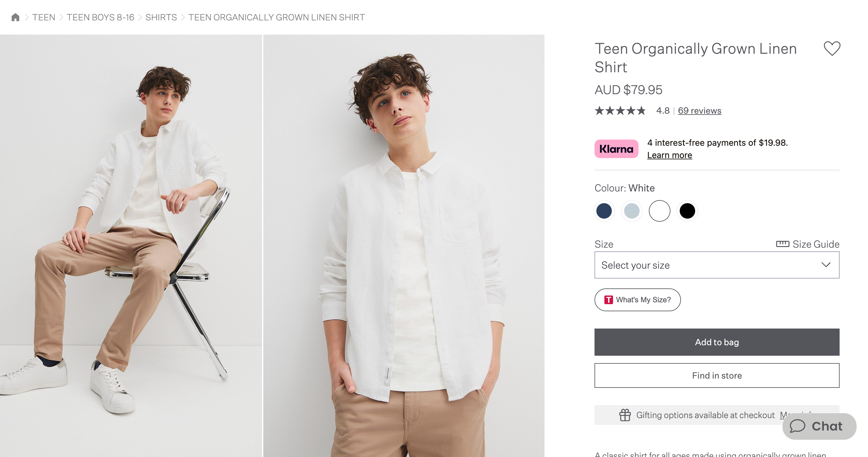Open TEEN BOYS 8-16 breadcrumb
The height and width of the screenshot is (457, 868).
click(100, 17)
